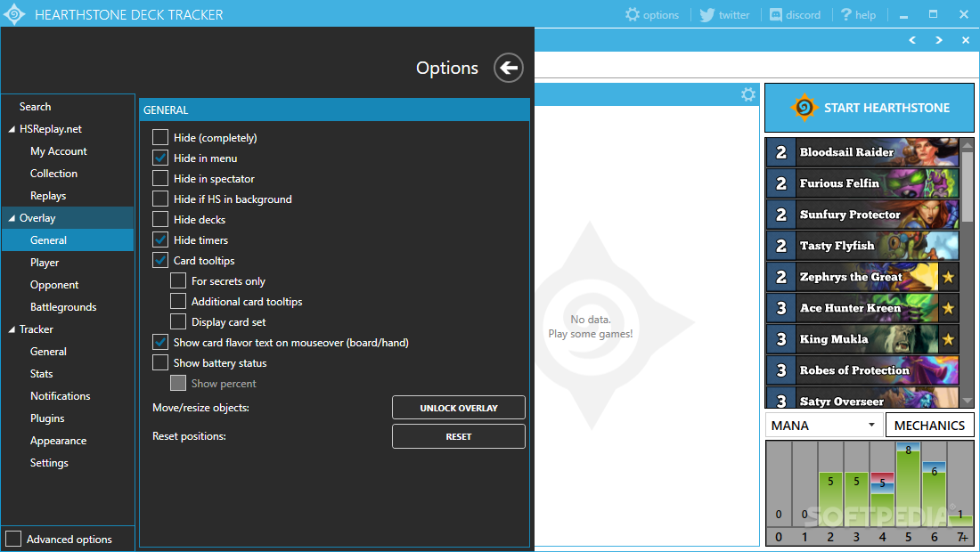Viewport: 980px width, 552px height.
Task: Uncheck Show card flavor text on mouseover
Action: [160, 342]
